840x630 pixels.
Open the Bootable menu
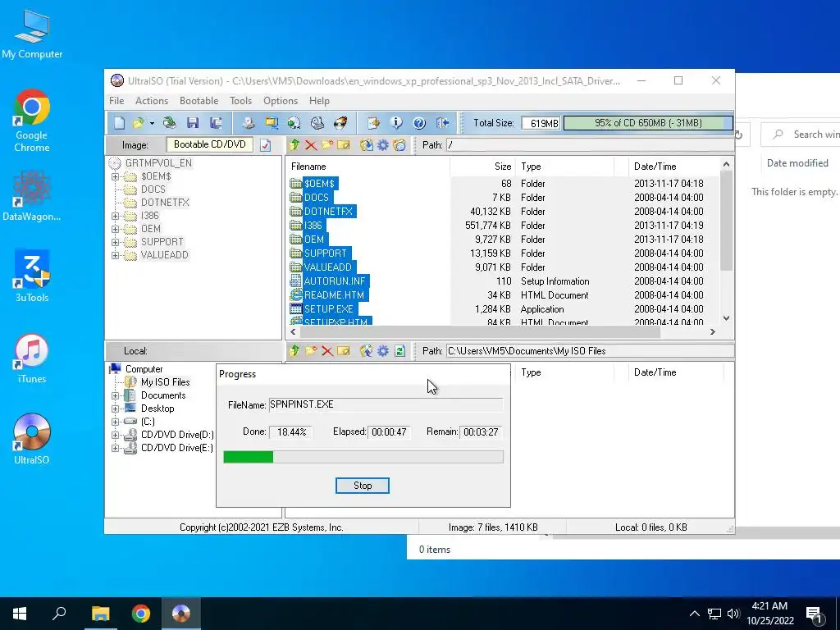click(x=199, y=101)
